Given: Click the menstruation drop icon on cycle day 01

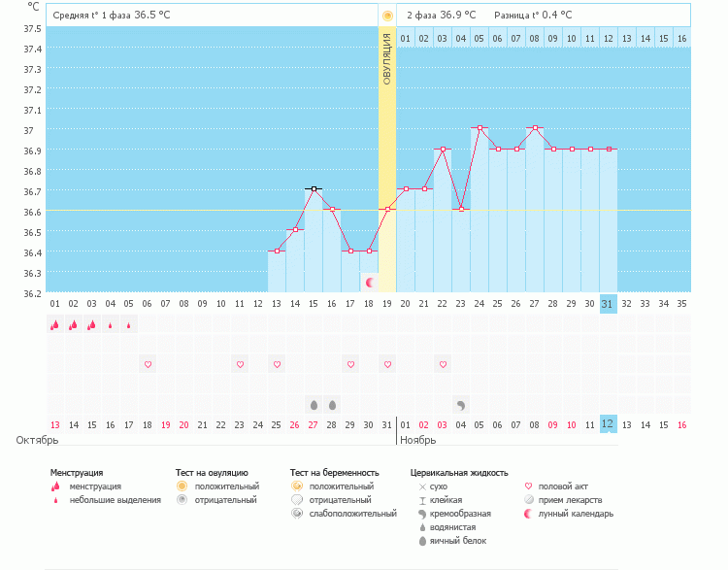Looking at the screenshot, I should (x=55, y=325).
